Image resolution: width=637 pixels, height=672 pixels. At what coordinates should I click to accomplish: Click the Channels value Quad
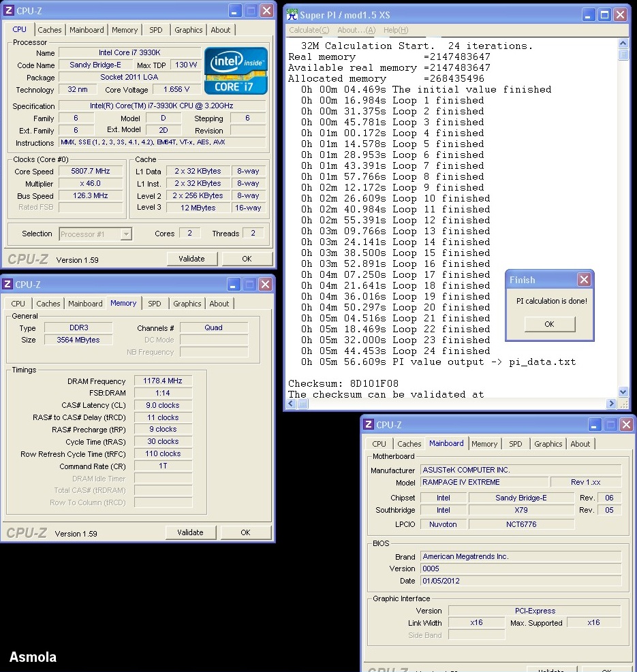[214, 328]
